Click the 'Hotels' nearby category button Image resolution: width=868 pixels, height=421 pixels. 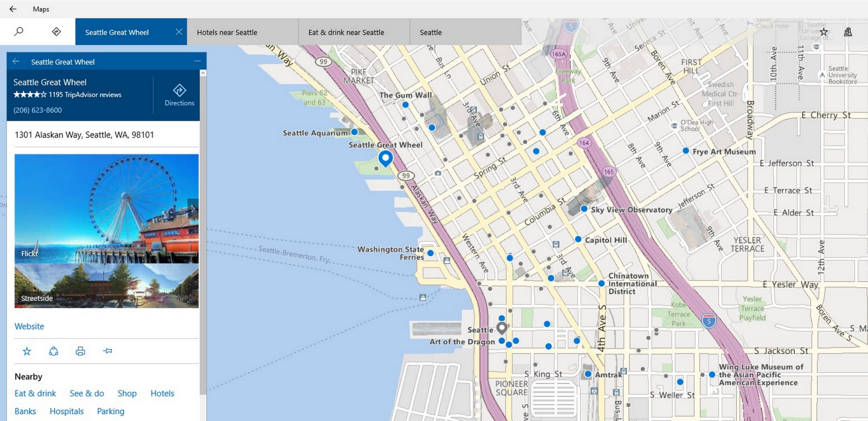coord(162,393)
